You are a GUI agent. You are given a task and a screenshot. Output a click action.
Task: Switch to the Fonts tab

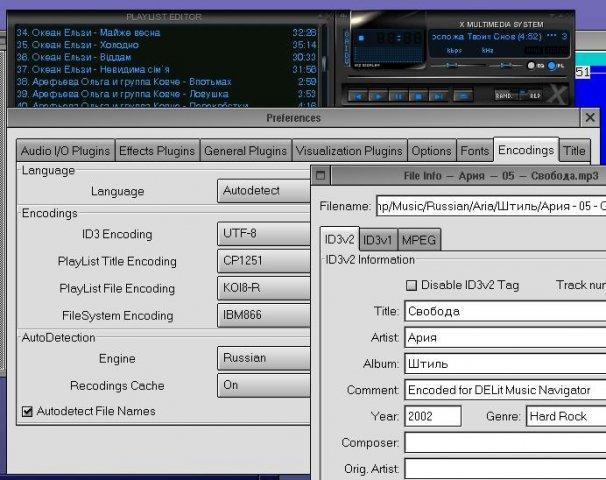[475, 151]
